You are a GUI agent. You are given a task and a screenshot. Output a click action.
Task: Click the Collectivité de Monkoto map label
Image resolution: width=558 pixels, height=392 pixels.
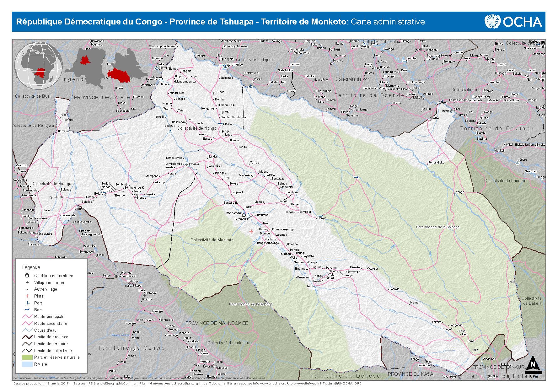(x=212, y=240)
